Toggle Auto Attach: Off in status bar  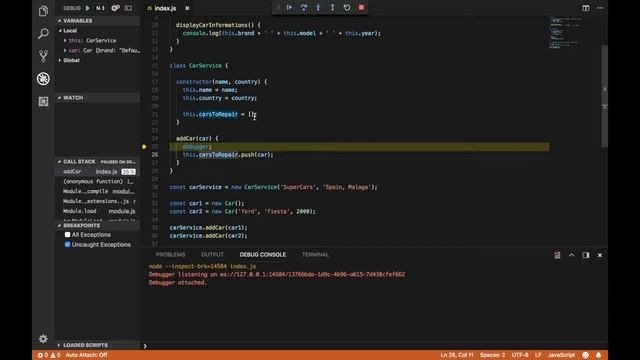86,355
